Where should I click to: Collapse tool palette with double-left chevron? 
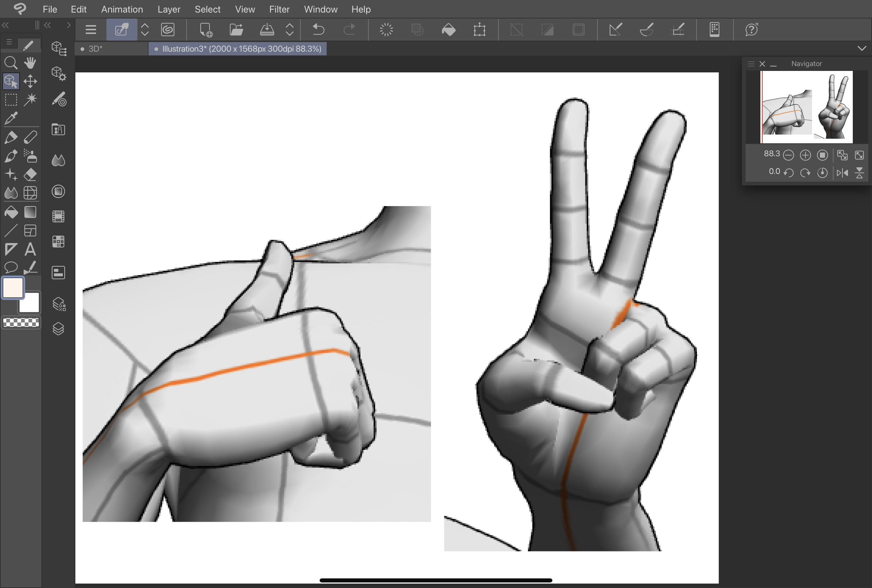(6, 25)
